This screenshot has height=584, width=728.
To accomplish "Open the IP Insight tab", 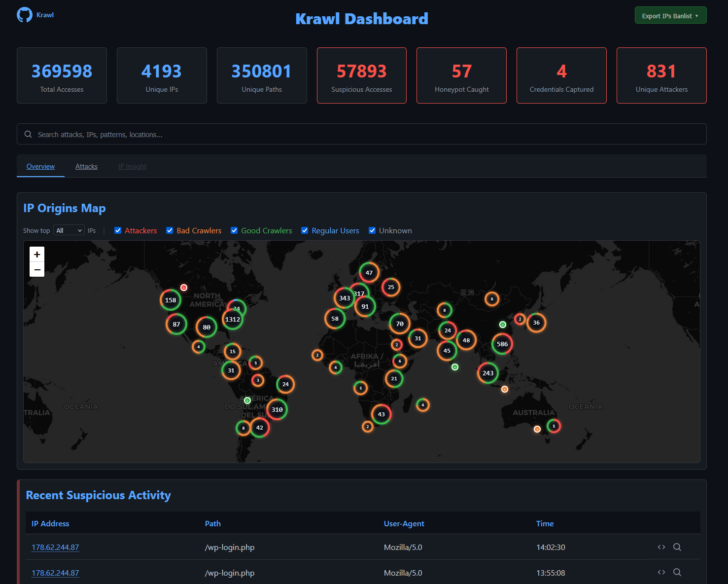I will [x=132, y=166].
